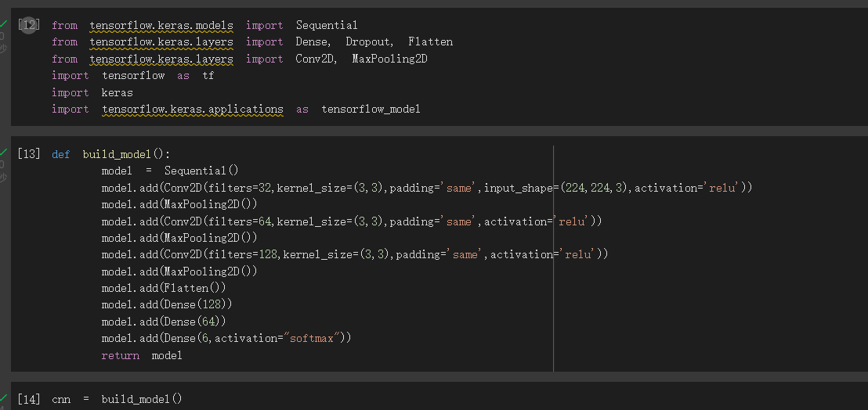868x410 pixels.
Task: Click on 'model = Sequential()' line
Action: tap(170, 171)
